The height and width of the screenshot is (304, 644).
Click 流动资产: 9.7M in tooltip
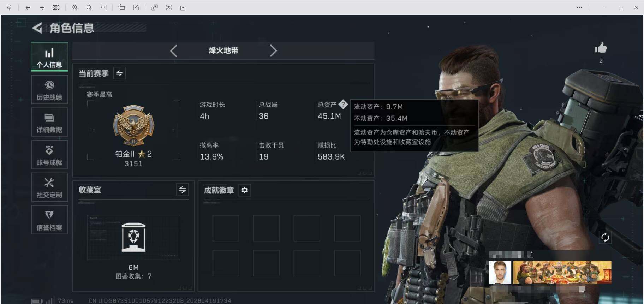(x=378, y=107)
